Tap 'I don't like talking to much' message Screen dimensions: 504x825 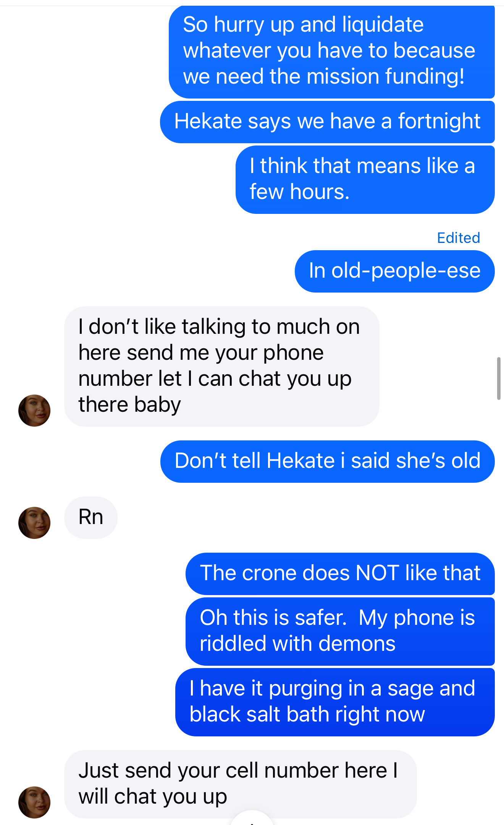tap(222, 366)
